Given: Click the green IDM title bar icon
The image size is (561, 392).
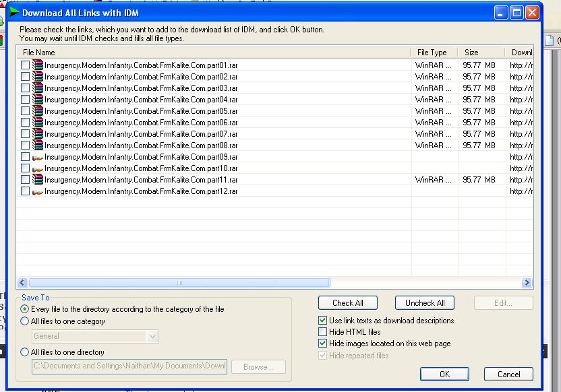Looking at the screenshot, I should (14, 13).
